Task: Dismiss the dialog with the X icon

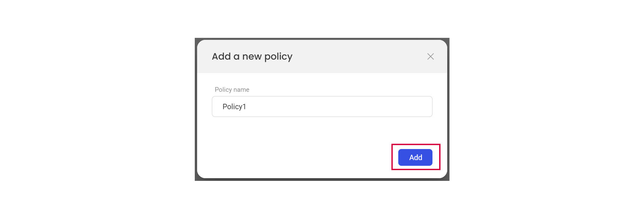Action: click(x=430, y=57)
